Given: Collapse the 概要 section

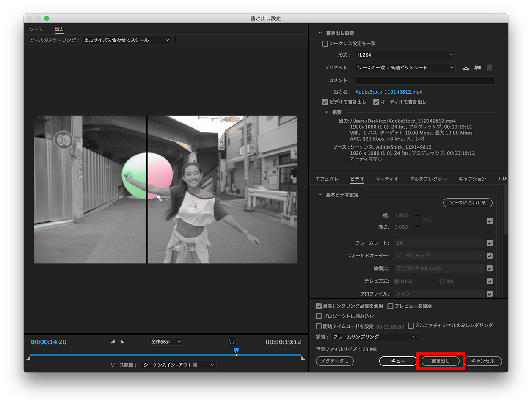Looking at the screenshot, I should tap(326, 112).
